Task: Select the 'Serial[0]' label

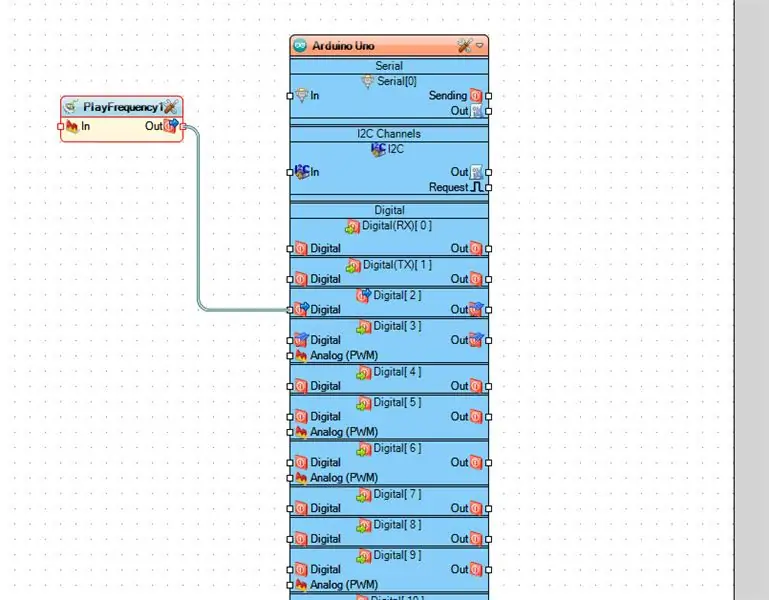Action: click(396, 81)
